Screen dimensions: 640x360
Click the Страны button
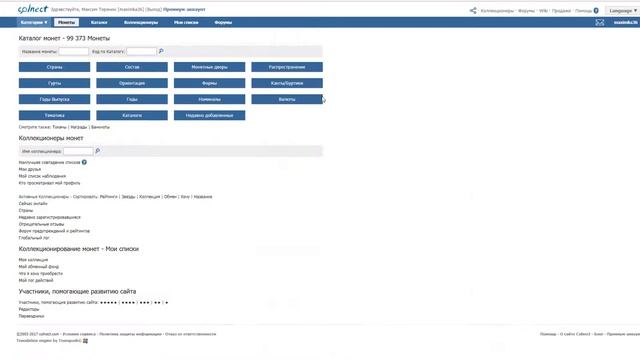click(54, 67)
